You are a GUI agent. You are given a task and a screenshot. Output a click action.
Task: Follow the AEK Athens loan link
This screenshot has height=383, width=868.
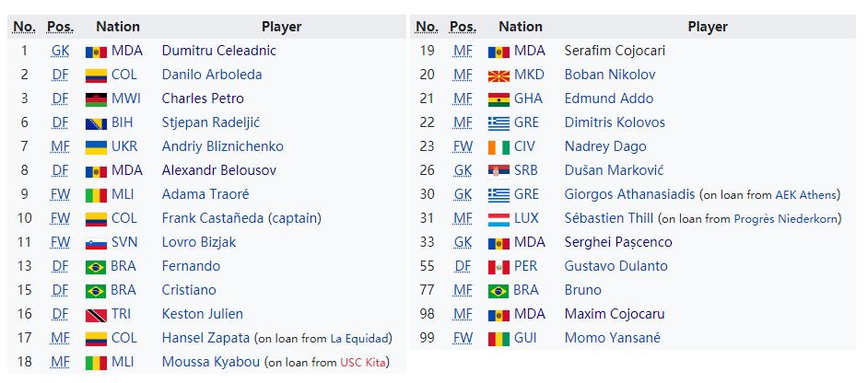coord(805,195)
